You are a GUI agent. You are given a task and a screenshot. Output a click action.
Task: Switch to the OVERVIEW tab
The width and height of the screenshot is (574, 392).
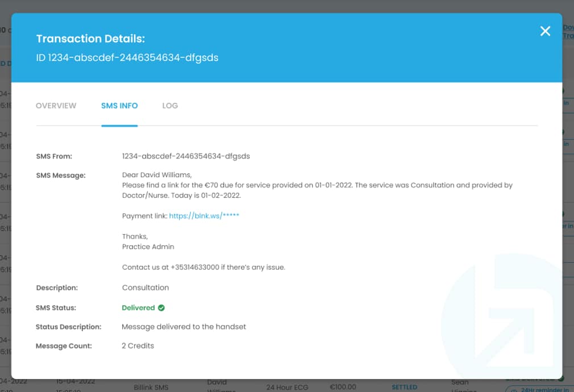coord(56,106)
